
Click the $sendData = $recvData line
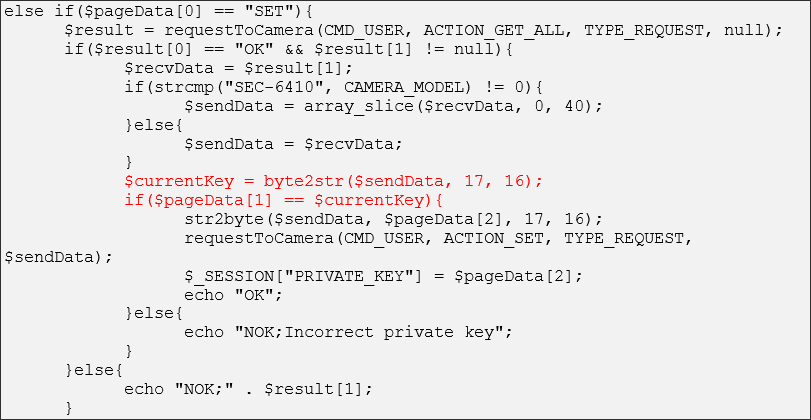(293, 144)
